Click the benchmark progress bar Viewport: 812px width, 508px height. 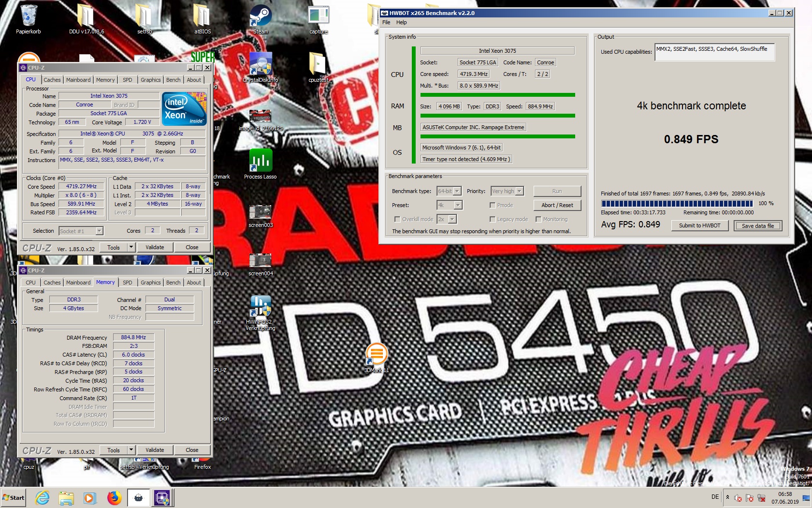click(x=677, y=203)
